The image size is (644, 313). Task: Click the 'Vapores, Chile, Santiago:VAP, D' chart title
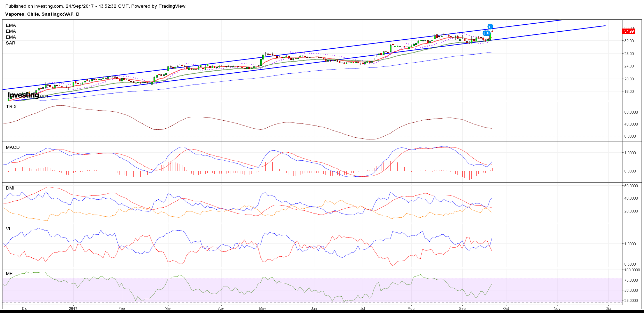pyautogui.click(x=42, y=14)
